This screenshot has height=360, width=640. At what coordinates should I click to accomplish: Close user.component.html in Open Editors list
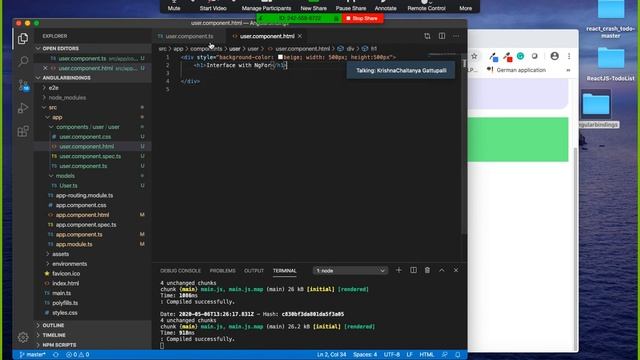coord(45,68)
